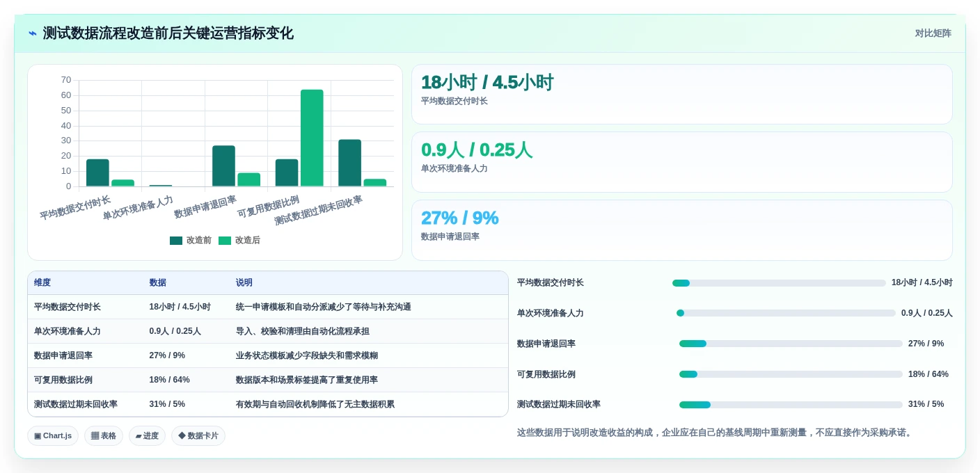Click description 统一申请模板和自动分派减少了等待与补充沟通

click(324, 307)
